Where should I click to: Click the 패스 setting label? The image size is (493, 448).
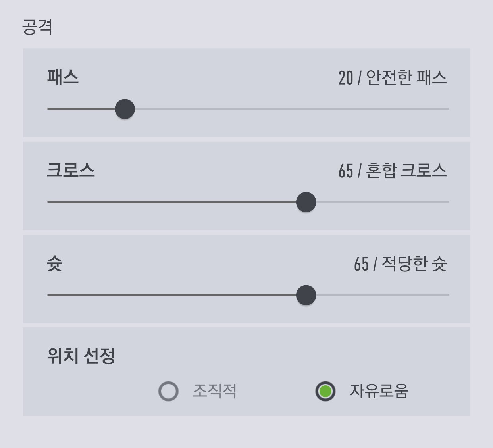pyautogui.click(x=63, y=77)
